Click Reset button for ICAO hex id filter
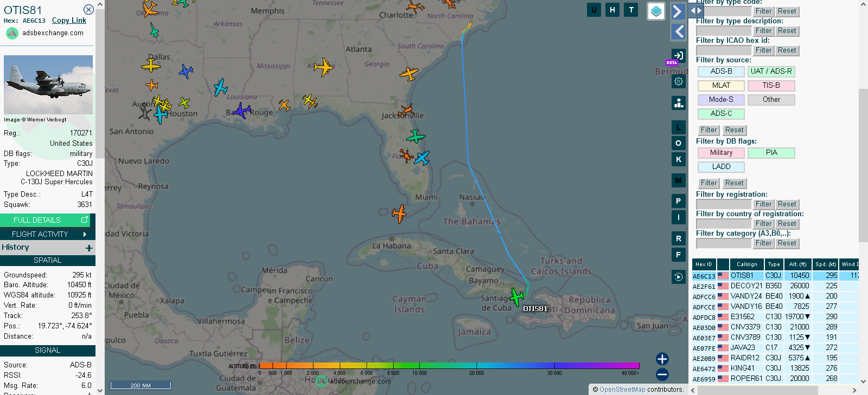Image resolution: width=868 pixels, height=395 pixels. [787, 50]
